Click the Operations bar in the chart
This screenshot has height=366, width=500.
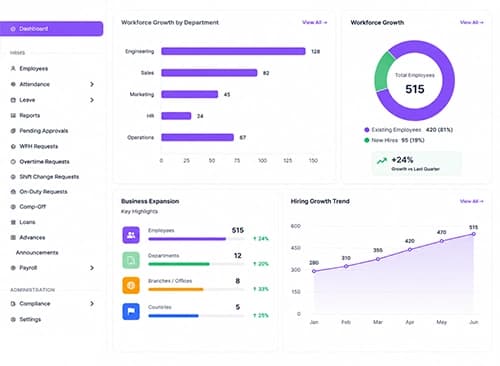(198, 137)
